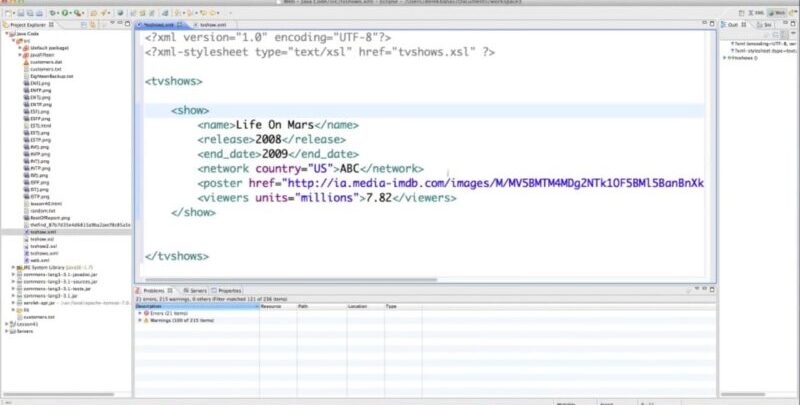Switch to the XML perspective
Viewport: 800px width, 405px height.
pyautogui.click(x=757, y=13)
